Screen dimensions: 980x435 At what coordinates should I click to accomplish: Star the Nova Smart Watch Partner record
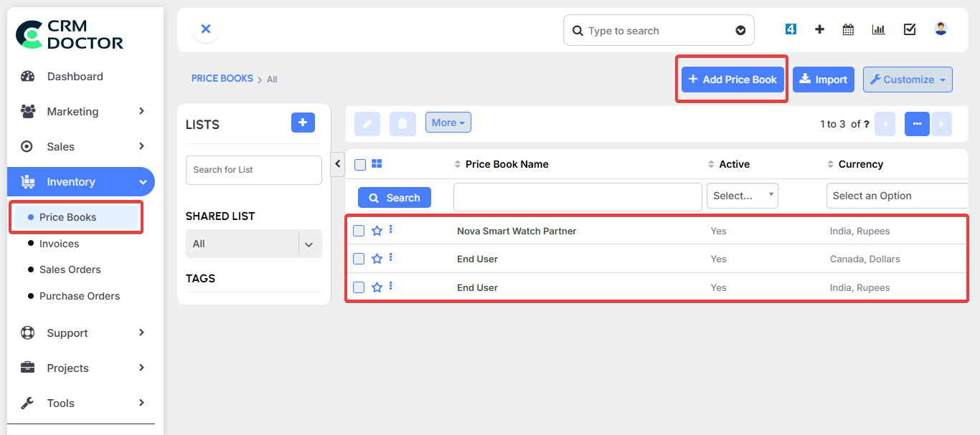coord(377,231)
